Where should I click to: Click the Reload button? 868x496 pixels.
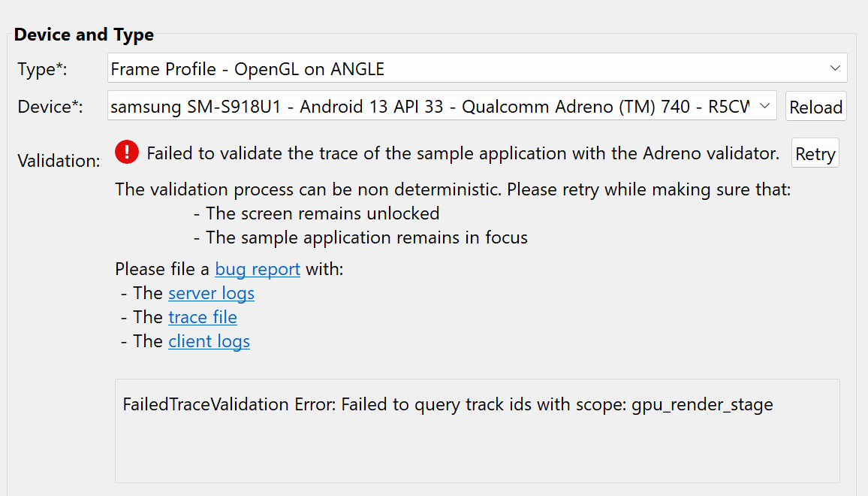coord(815,106)
